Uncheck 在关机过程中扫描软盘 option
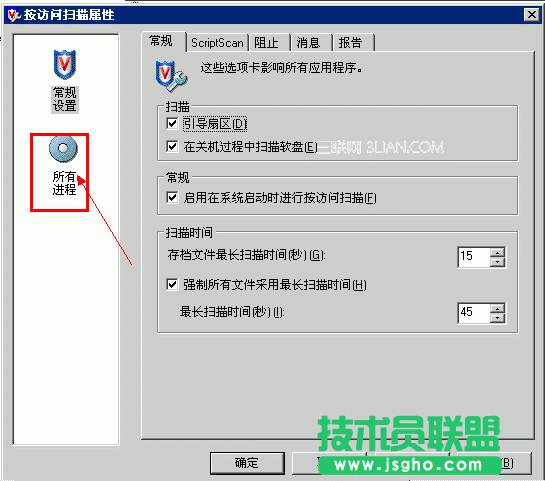 point(172,146)
